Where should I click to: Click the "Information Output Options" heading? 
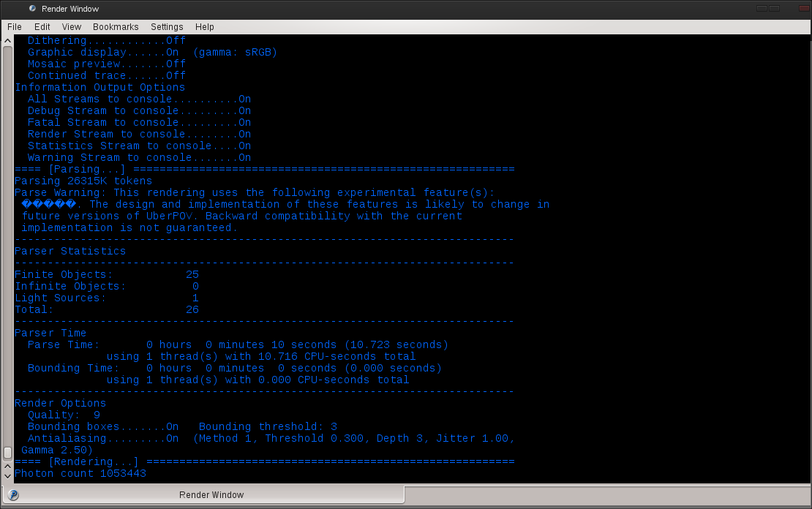(100, 88)
